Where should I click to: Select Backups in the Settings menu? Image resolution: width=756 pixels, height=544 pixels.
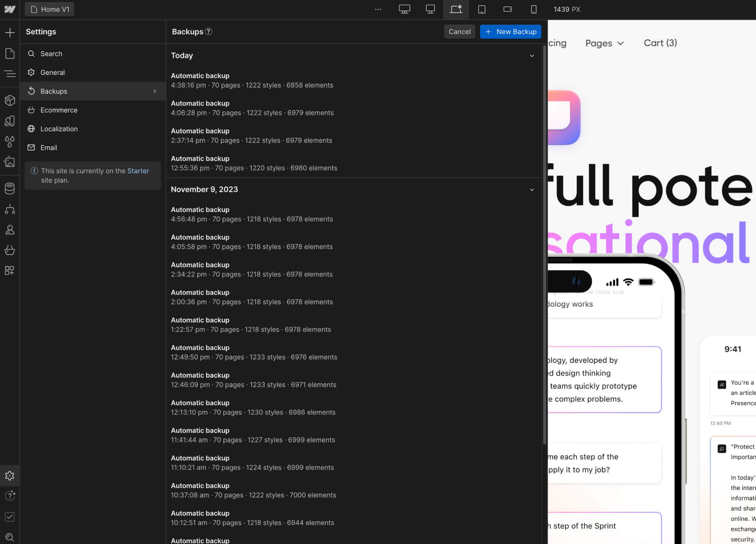click(53, 91)
